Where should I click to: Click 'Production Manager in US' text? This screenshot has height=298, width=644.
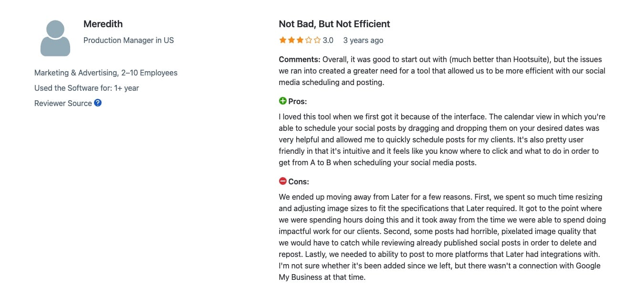click(129, 40)
